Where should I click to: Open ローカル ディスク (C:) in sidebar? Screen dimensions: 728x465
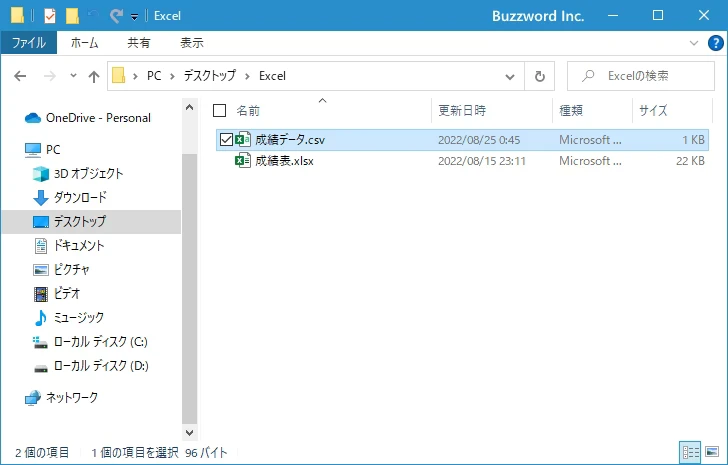101,342
